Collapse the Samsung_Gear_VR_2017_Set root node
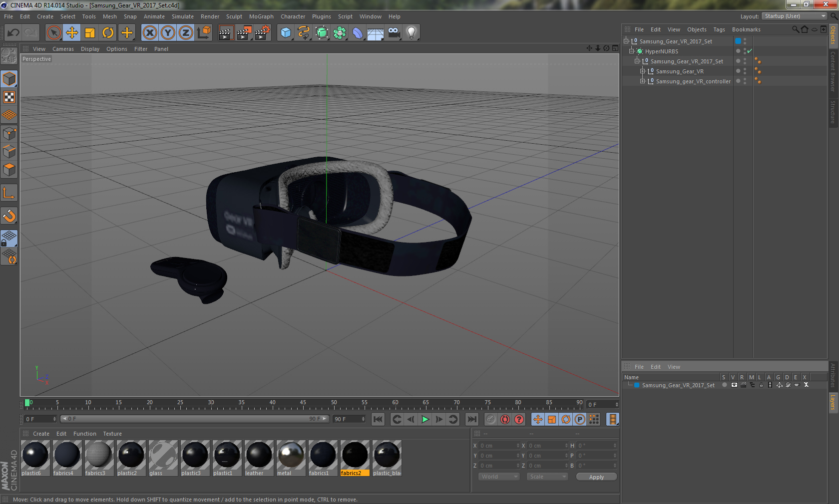The height and width of the screenshot is (504, 839). click(x=626, y=41)
